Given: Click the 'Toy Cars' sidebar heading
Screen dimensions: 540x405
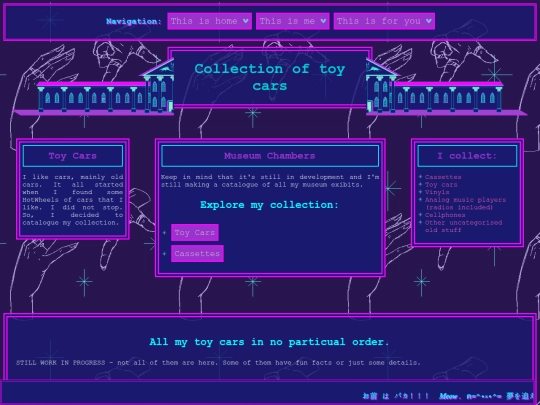Looking at the screenshot, I should click(x=73, y=156).
